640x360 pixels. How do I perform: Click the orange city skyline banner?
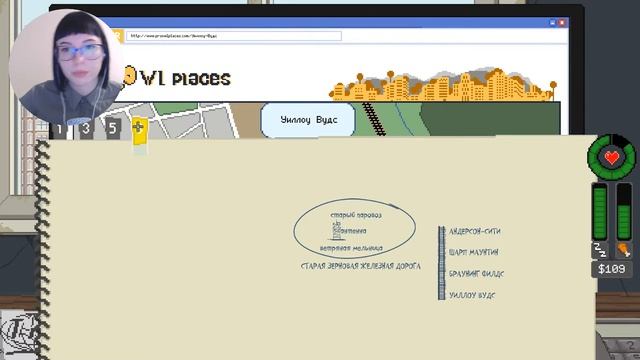(x=443, y=85)
